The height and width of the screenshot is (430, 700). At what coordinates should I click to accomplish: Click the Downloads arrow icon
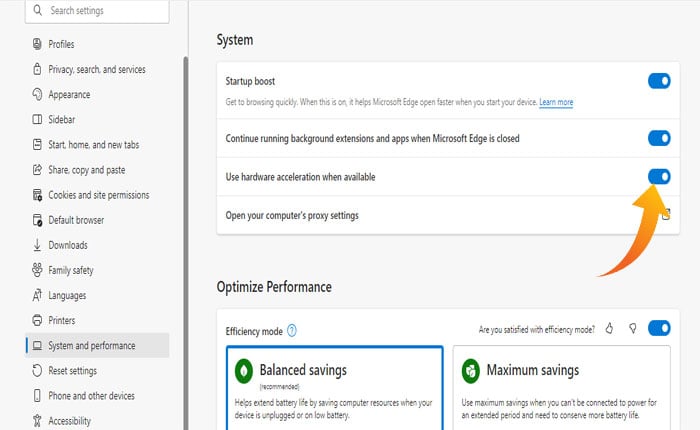(x=37, y=245)
